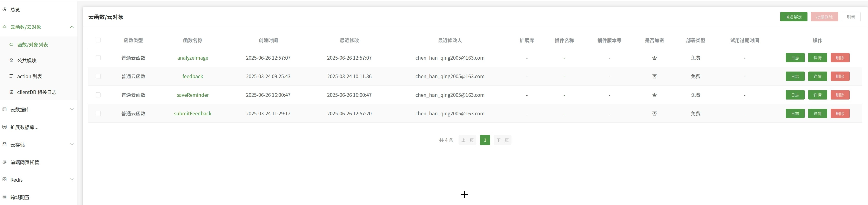View 日志 for analyzeImage
The height and width of the screenshot is (205, 868).
coord(795,58)
